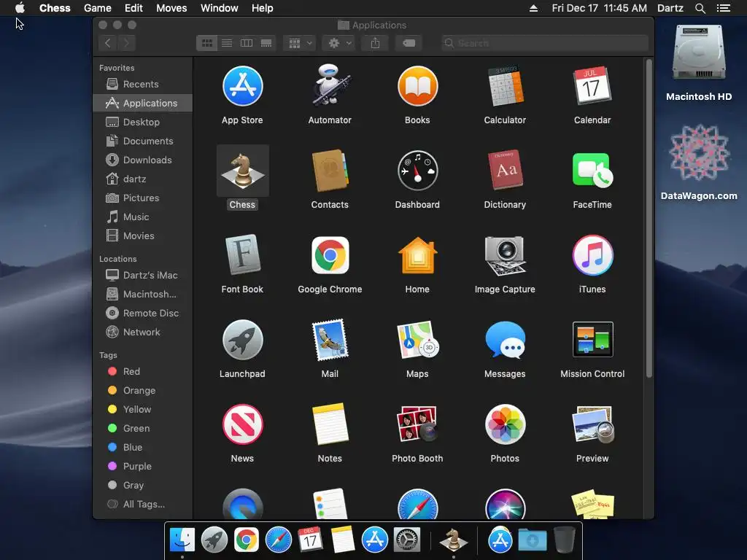Switch Finder to icon view
This screenshot has width=747, height=560.
click(x=206, y=43)
